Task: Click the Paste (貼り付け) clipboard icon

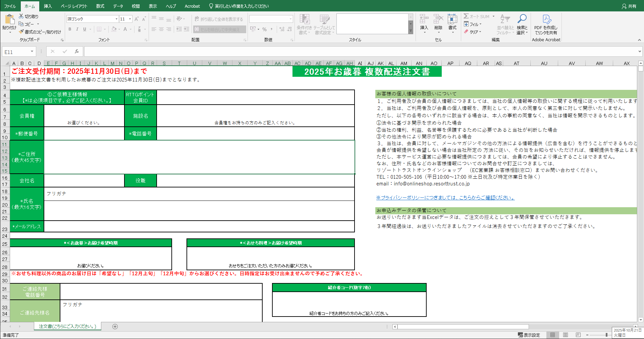Action: coord(9,20)
